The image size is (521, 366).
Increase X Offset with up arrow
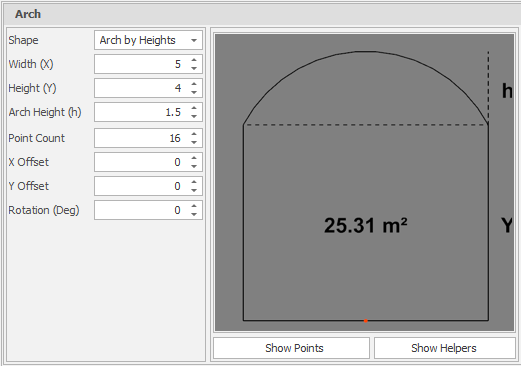194,158
